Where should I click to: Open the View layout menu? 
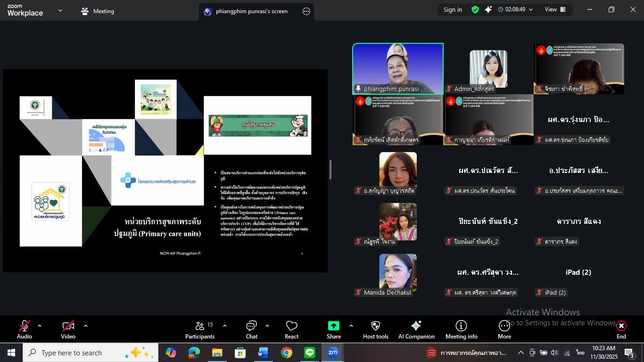[x=555, y=10]
